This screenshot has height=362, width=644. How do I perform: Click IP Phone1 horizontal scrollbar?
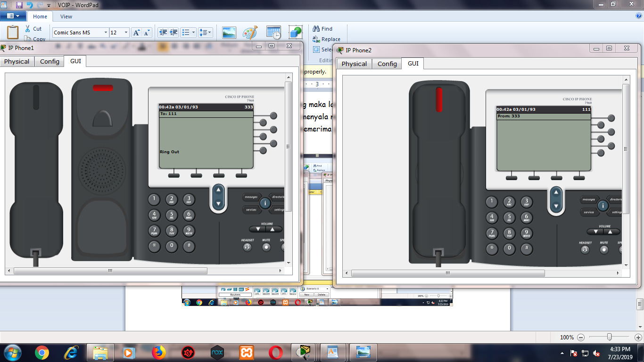110,271
